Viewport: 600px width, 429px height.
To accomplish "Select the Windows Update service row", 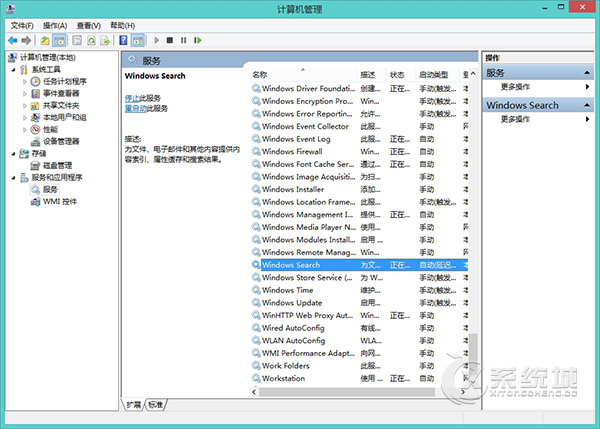I will click(359, 303).
